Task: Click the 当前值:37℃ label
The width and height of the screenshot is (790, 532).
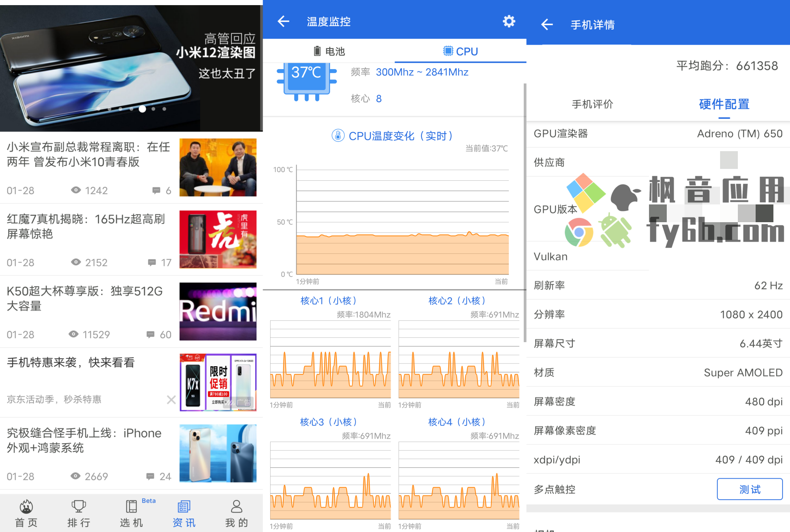Action: [487, 148]
